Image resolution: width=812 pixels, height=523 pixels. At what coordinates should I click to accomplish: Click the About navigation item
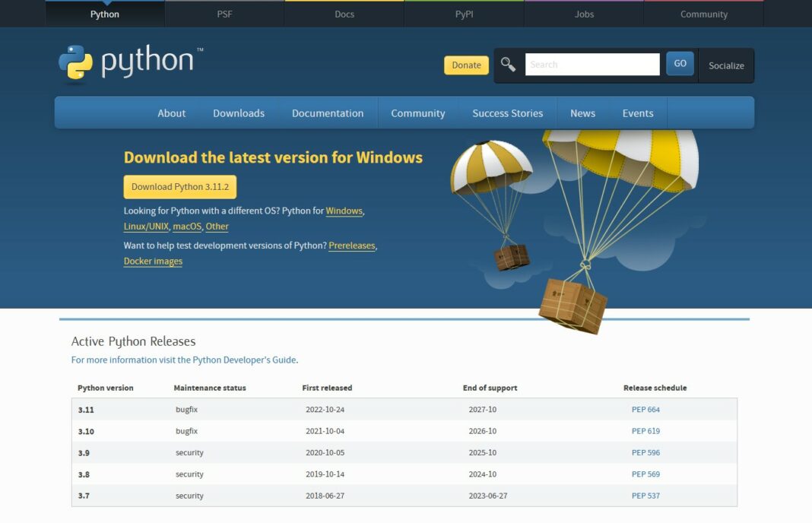click(171, 113)
